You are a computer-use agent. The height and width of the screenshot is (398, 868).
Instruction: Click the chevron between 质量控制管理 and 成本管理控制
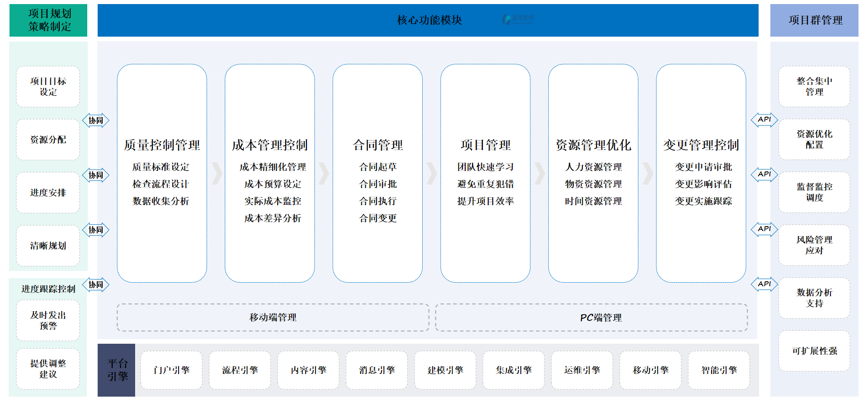[217, 173]
